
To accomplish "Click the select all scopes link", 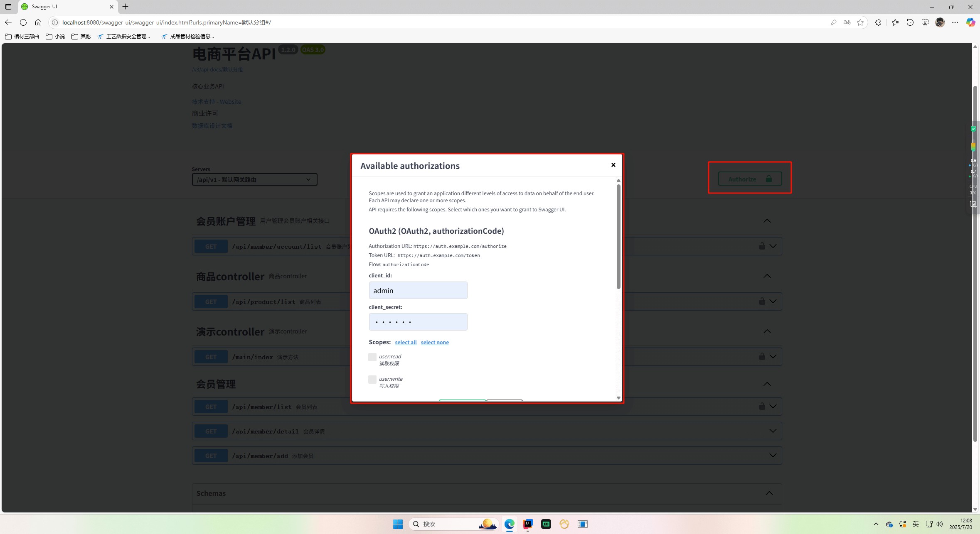I will [405, 342].
